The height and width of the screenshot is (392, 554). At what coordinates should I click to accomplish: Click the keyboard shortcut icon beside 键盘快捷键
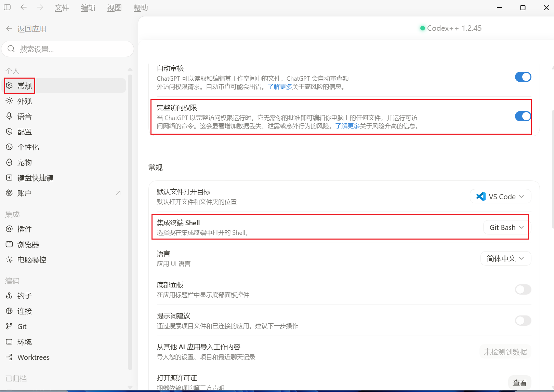point(9,178)
